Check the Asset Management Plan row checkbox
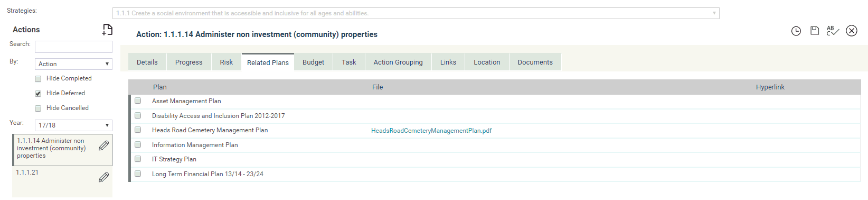 pos(138,101)
